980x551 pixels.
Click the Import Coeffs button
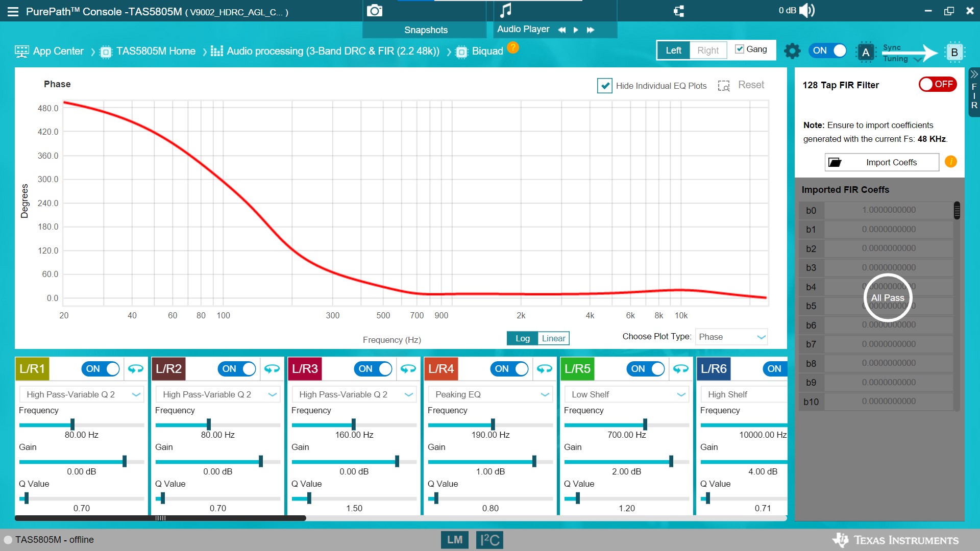(x=881, y=162)
